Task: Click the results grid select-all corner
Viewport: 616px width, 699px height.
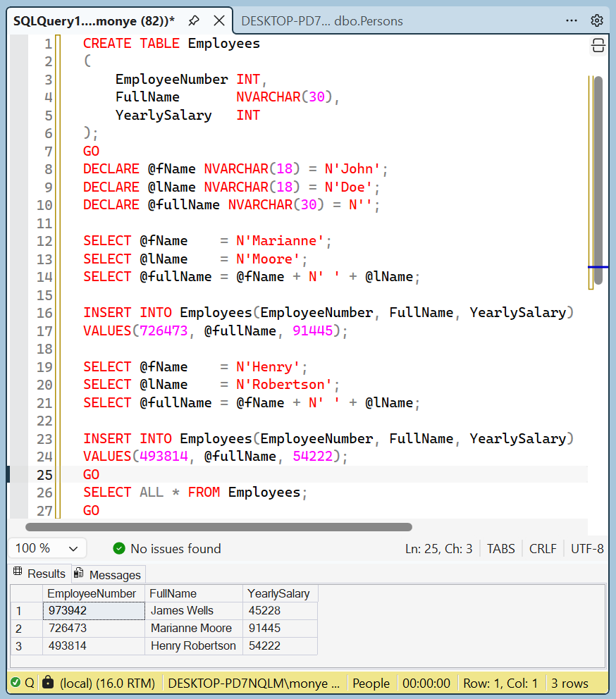Action: (26, 593)
